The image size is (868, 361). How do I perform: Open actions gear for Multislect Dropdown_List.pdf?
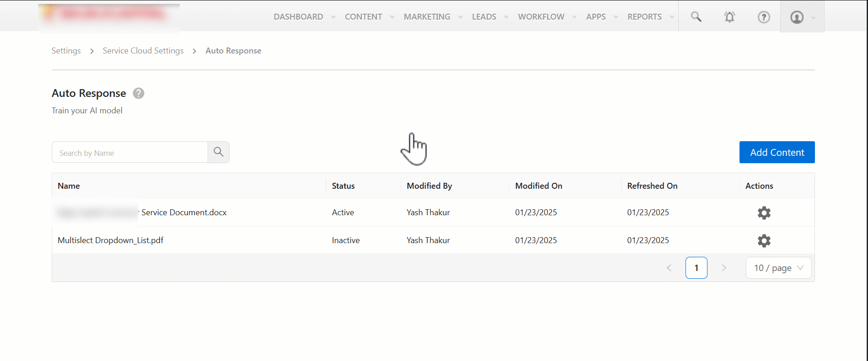click(x=764, y=241)
